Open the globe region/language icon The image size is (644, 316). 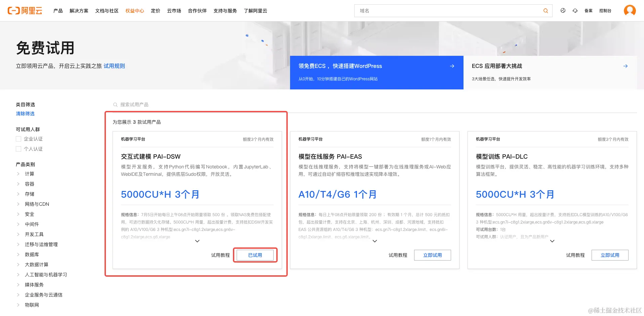(x=563, y=11)
